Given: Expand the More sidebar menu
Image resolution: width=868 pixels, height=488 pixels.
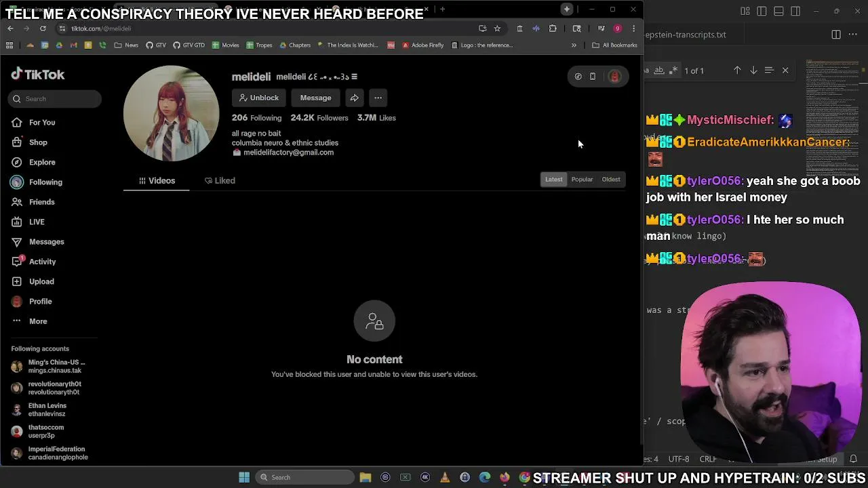Looking at the screenshot, I should point(30,321).
